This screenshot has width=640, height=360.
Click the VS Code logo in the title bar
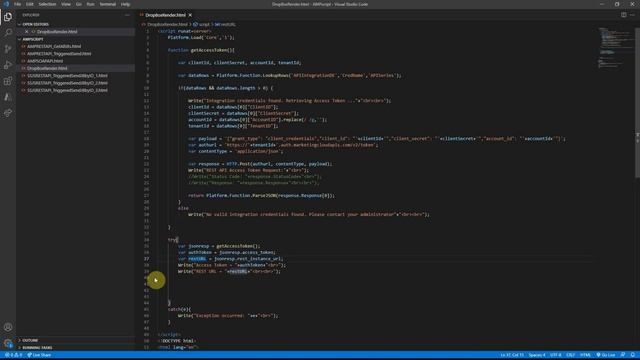point(6,4)
